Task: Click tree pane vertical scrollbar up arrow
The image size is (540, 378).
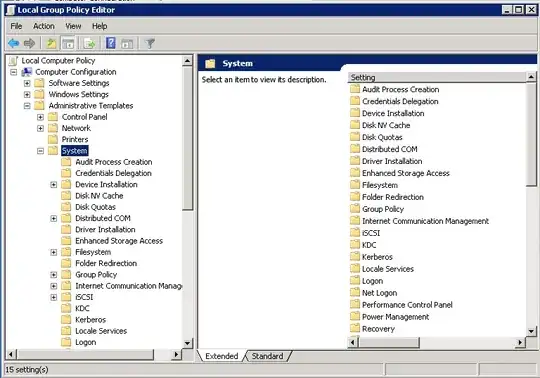Action: pos(187,61)
